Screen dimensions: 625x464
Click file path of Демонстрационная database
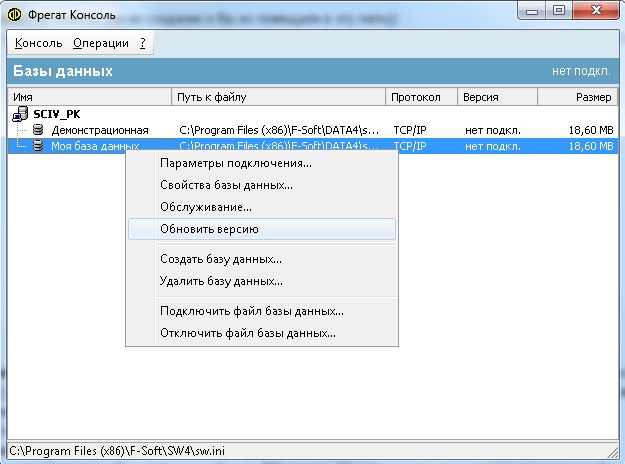click(279, 130)
